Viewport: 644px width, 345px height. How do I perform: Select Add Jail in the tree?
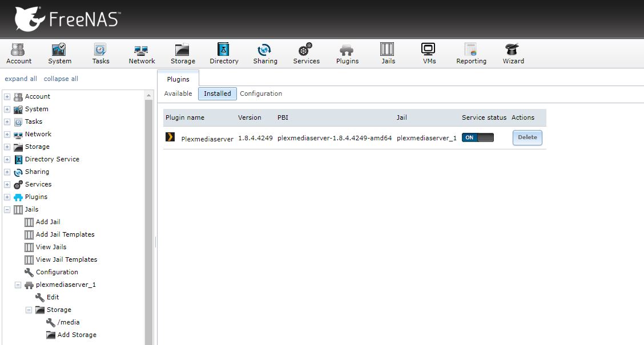[x=47, y=222]
